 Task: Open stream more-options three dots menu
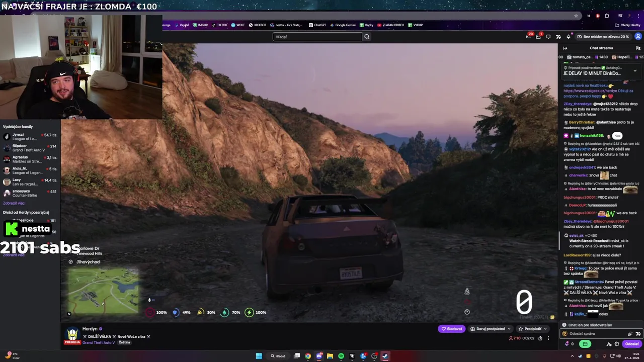[x=548, y=338]
